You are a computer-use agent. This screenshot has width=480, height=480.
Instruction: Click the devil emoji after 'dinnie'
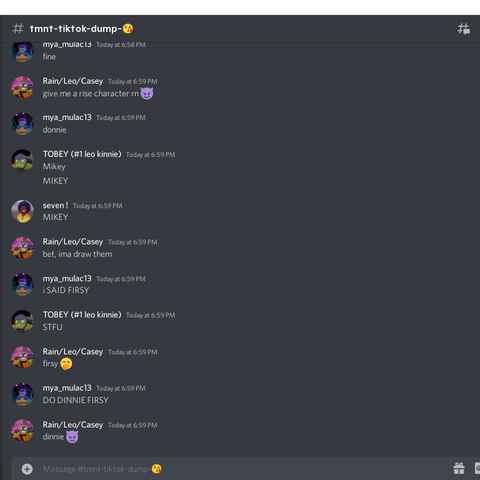(72, 437)
